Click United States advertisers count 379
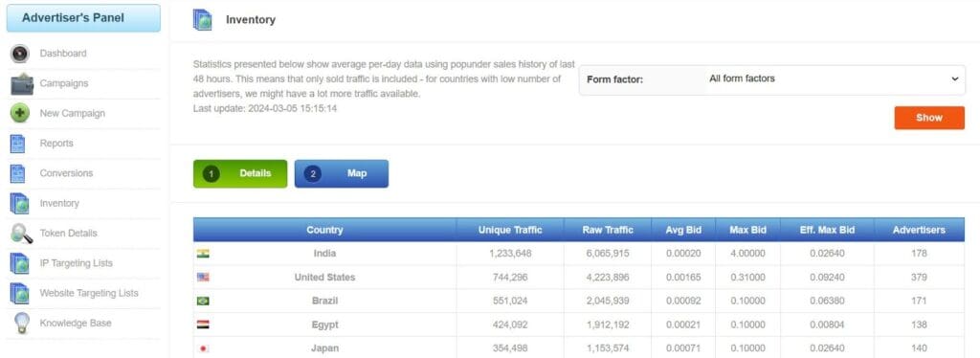The width and height of the screenshot is (980, 358). [919, 278]
